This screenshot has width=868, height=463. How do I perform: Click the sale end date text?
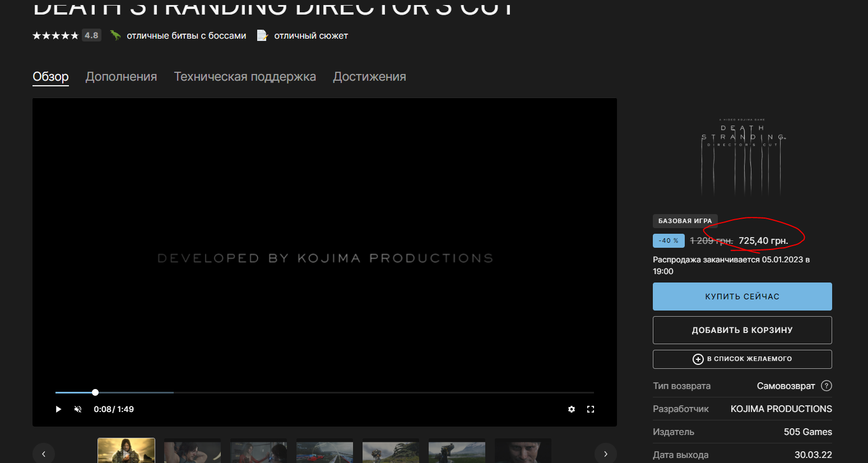click(731, 266)
